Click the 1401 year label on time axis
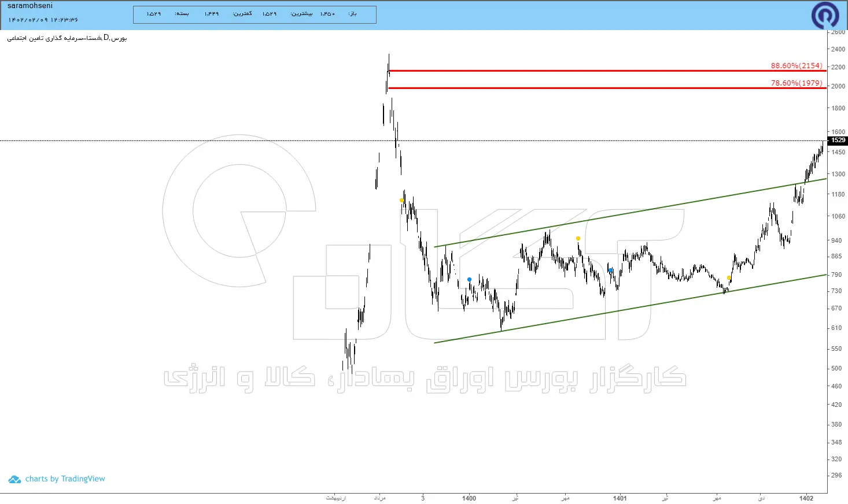Image resolution: width=848 pixels, height=504 pixels. click(620, 498)
